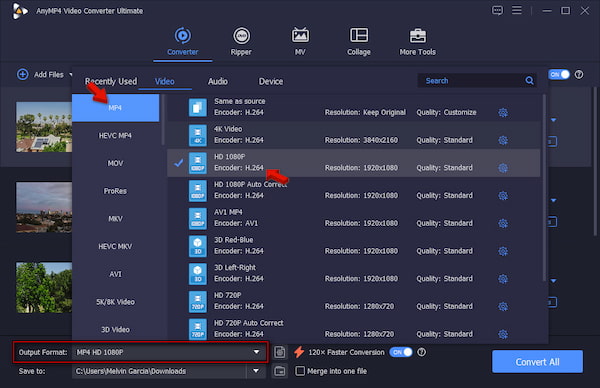Choose HD 720P Auto Correct preset
Image resolution: width=600 pixels, height=388 pixels.
coord(354,329)
